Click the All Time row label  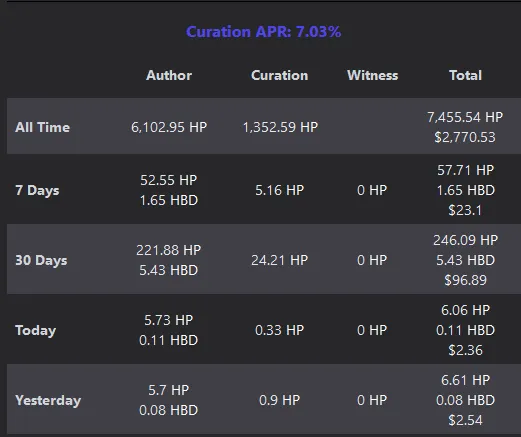(x=43, y=127)
